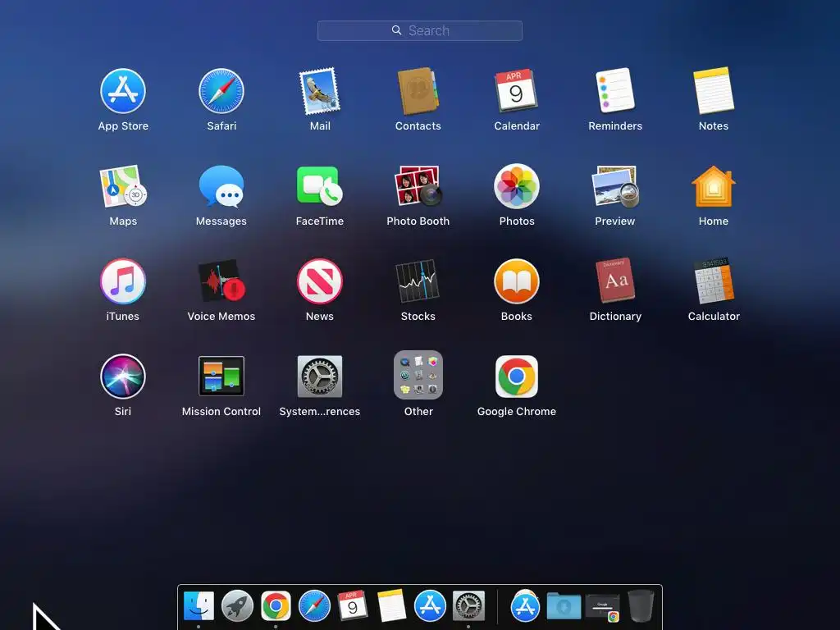Image resolution: width=840 pixels, height=630 pixels.
Task: Open Calendar in the Launchpad grid
Action: (x=517, y=91)
